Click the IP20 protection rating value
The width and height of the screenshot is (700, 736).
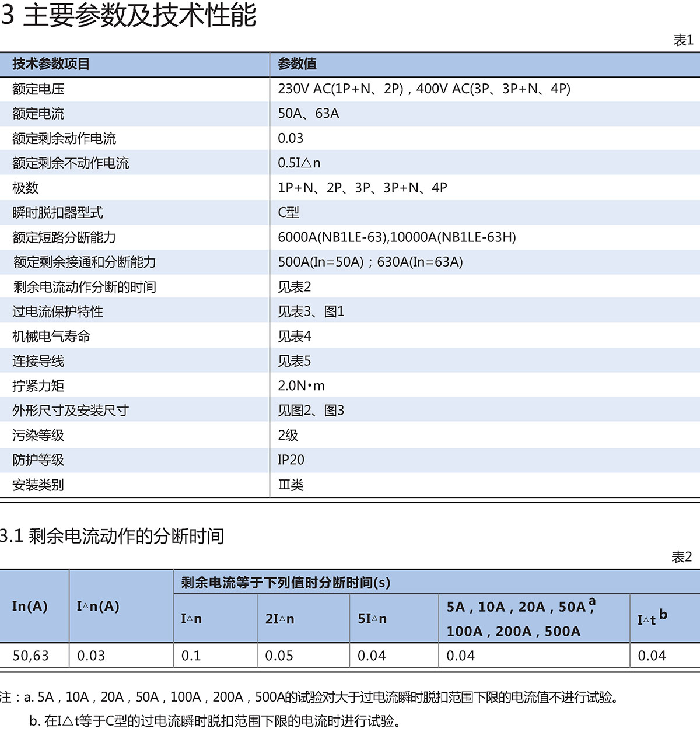[x=290, y=460]
